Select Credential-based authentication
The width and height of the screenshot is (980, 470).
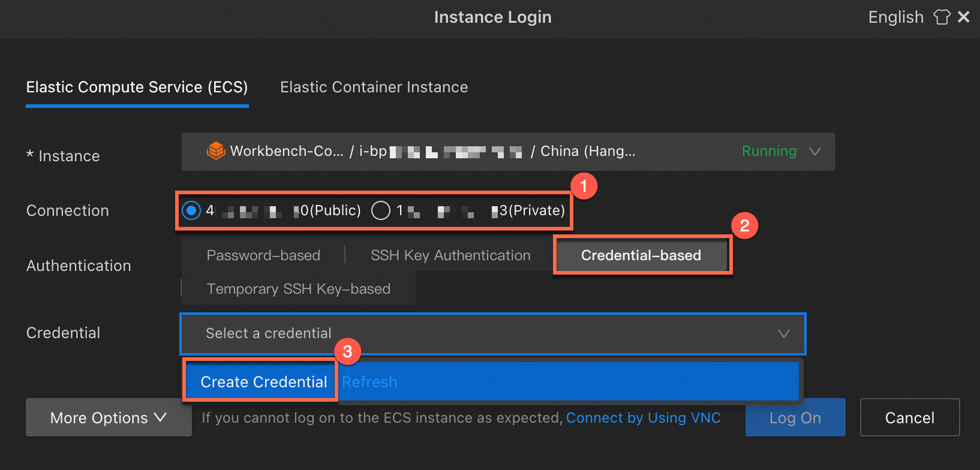(x=641, y=255)
